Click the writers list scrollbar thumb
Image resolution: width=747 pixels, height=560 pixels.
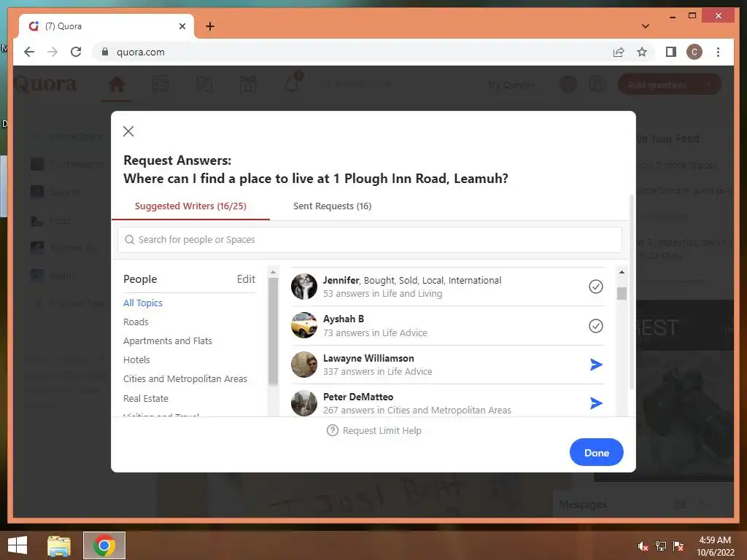(x=622, y=293)
